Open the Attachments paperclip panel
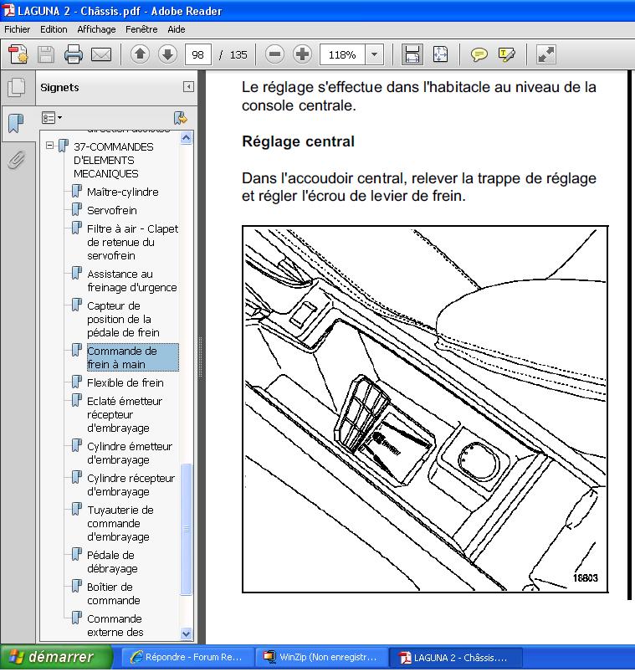Screen dimensions: 635x672 pos(16,161)
